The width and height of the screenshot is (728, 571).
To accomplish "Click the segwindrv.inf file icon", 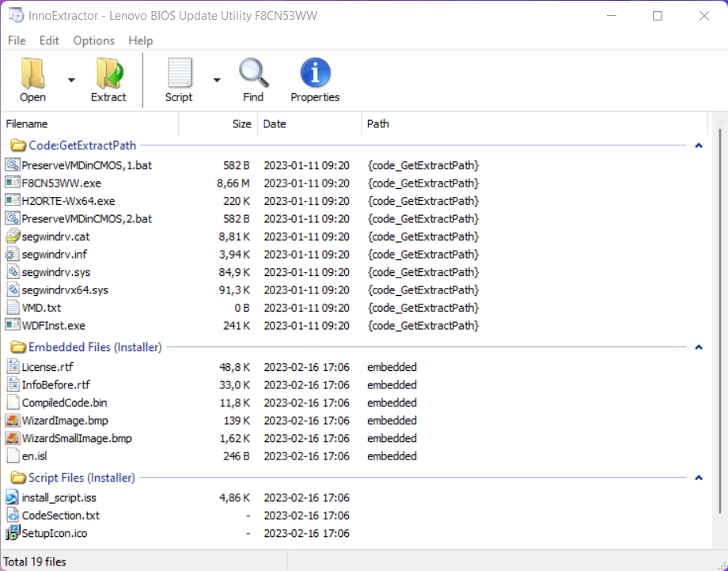I will (13, 254).
